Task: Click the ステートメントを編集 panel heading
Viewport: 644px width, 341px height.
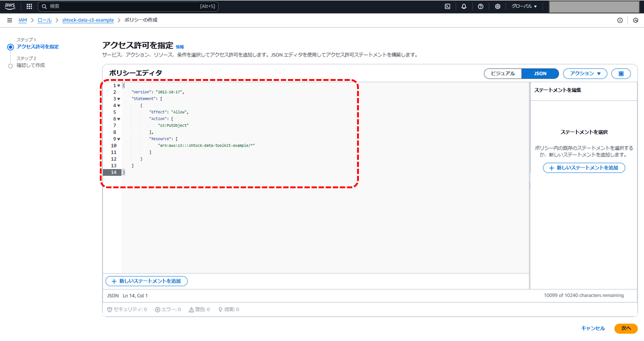Action: pyautogui.click(x=558, y=90)
